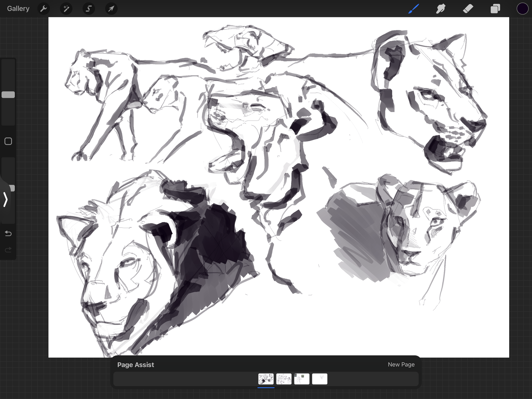This screenshot has width=532, height=399.
Task: Open the fourth nearly blank page
Action: (x=320, y=379)
